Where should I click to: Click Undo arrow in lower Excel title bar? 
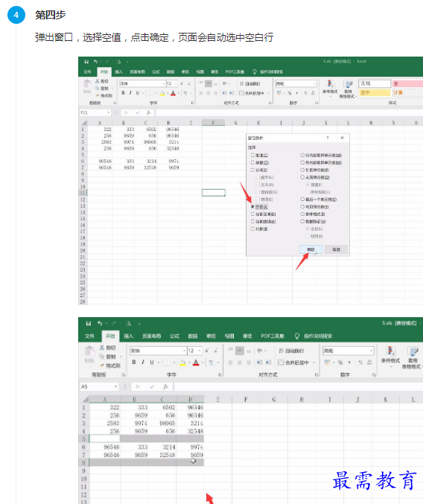point(100,324)
